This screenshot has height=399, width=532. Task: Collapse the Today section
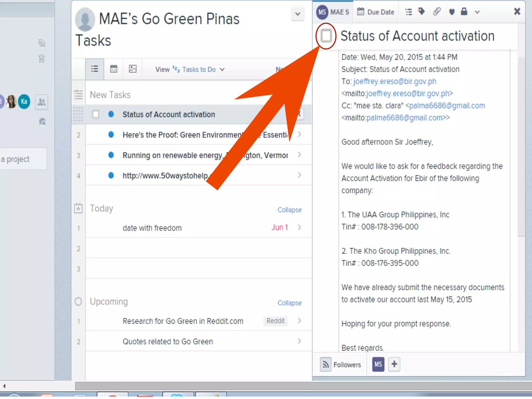pyautogui.click(x=289, y=210)
